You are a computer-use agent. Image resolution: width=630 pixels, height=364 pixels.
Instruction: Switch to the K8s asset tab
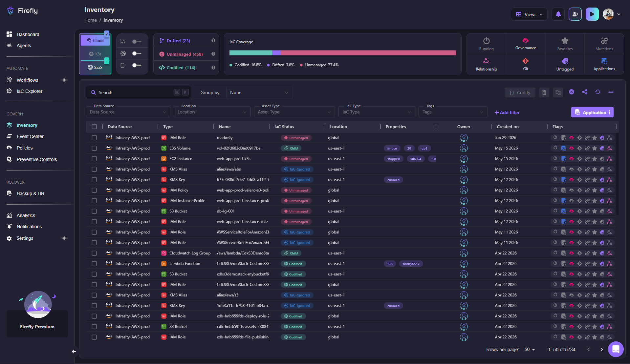[95, 54]
